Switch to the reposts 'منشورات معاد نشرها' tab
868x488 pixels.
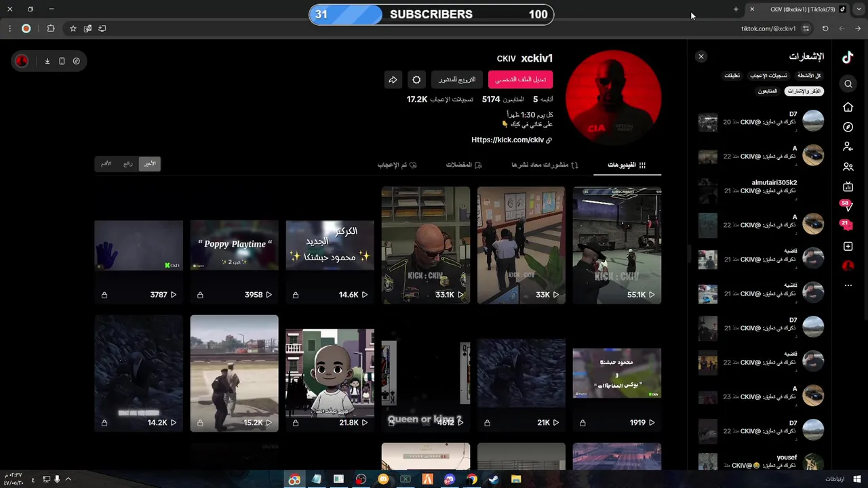tap(545, 165)
